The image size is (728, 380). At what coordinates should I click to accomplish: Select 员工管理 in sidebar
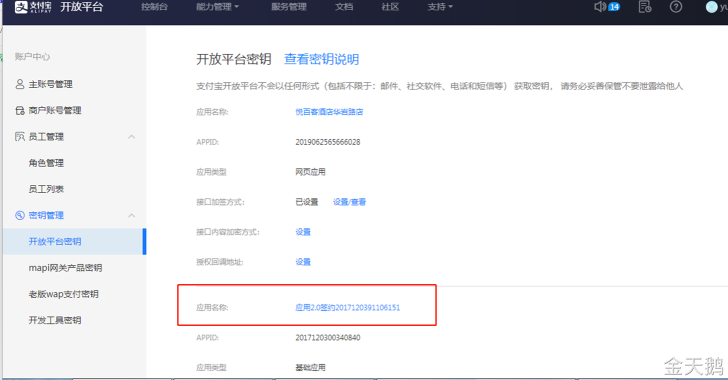pyautogui.click(x=46, y=137)
